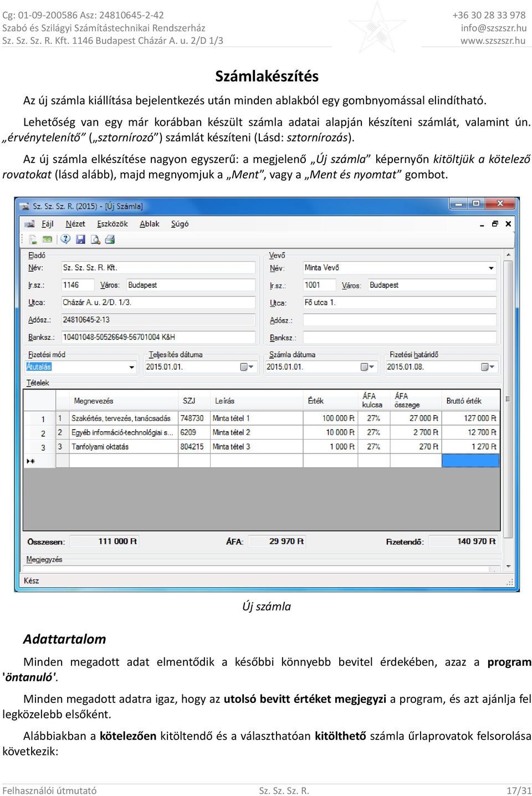Click Eladó Név field Sz. Sz. Sz. R. Kft.

(x=158, y=268)
